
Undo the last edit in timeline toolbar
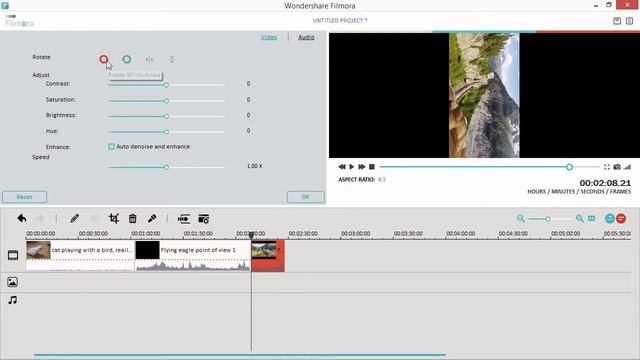(22, 218)
